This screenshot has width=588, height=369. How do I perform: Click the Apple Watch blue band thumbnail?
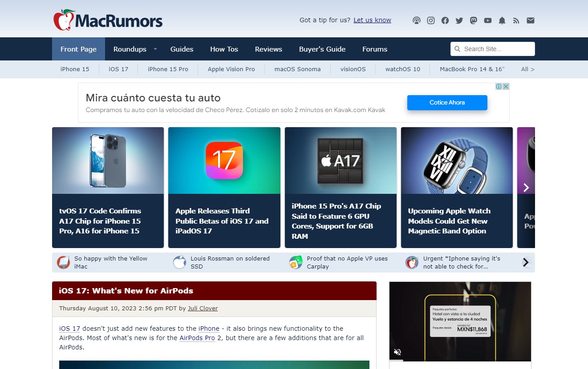click(457, 160)
